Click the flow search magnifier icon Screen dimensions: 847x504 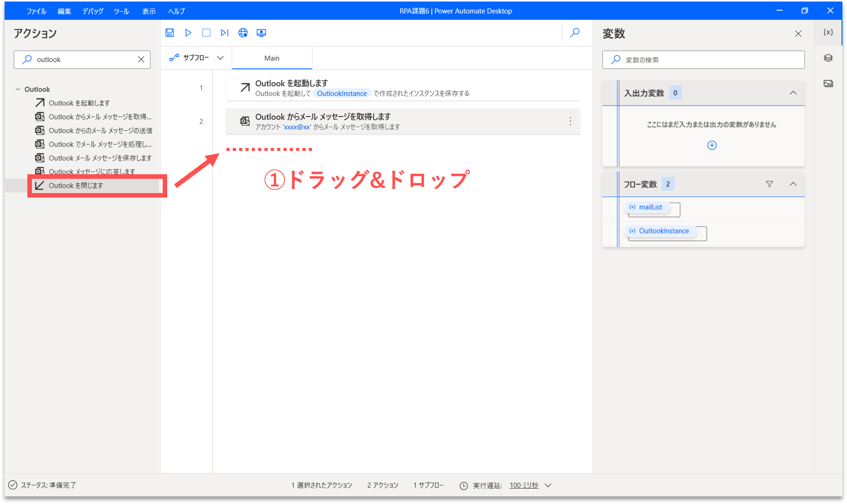[x=575, y=33]
